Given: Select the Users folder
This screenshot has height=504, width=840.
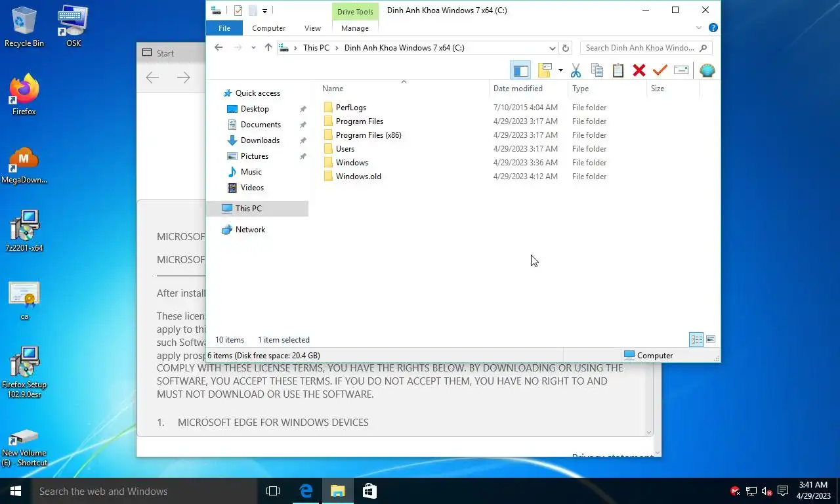Looking at the screenshot, I should 345,149.
